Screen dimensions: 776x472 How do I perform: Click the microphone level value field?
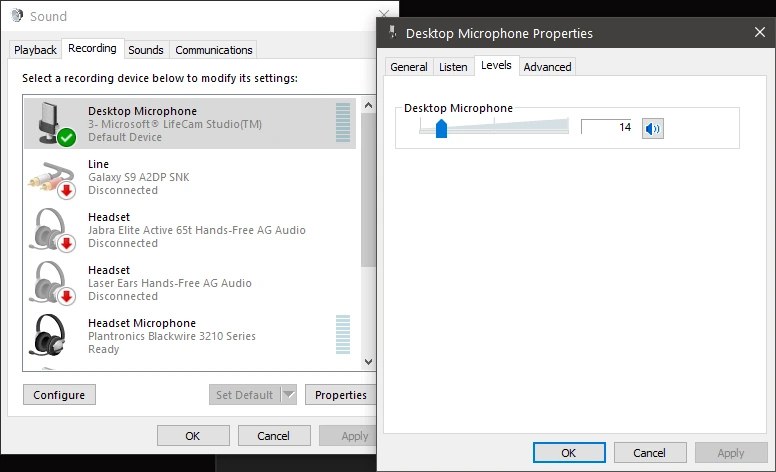point(608,127)
